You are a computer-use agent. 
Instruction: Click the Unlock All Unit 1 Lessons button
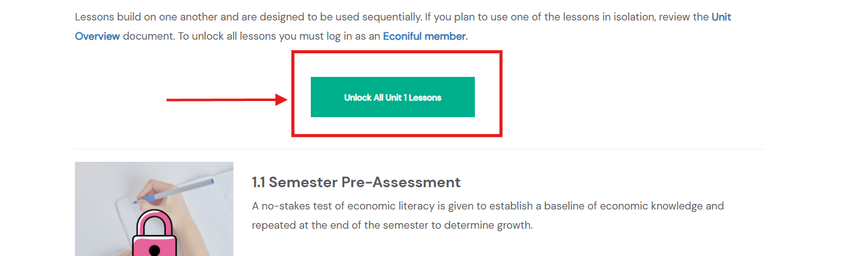(393, 97)
